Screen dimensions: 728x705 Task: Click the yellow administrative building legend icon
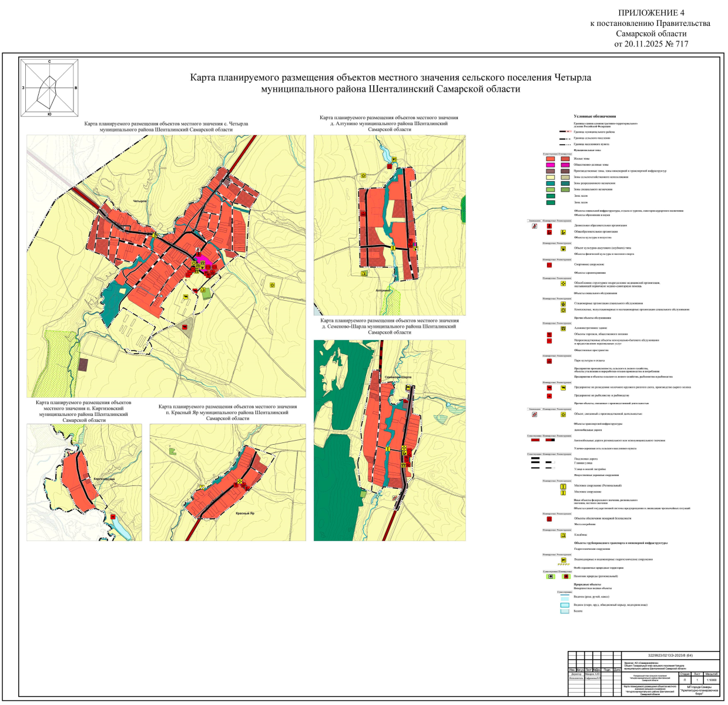(x=563, y=329)
